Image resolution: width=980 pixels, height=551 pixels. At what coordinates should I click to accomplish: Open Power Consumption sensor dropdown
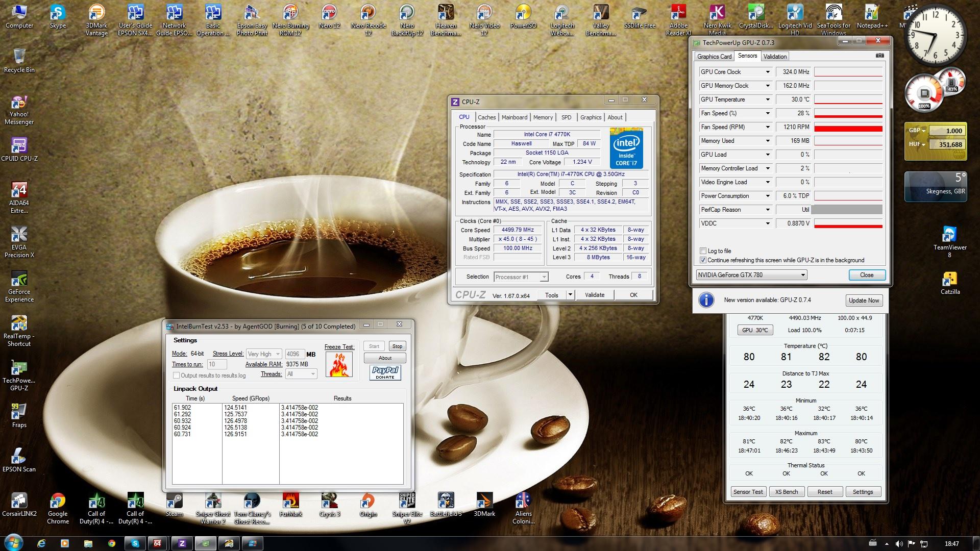click(767, 196)
